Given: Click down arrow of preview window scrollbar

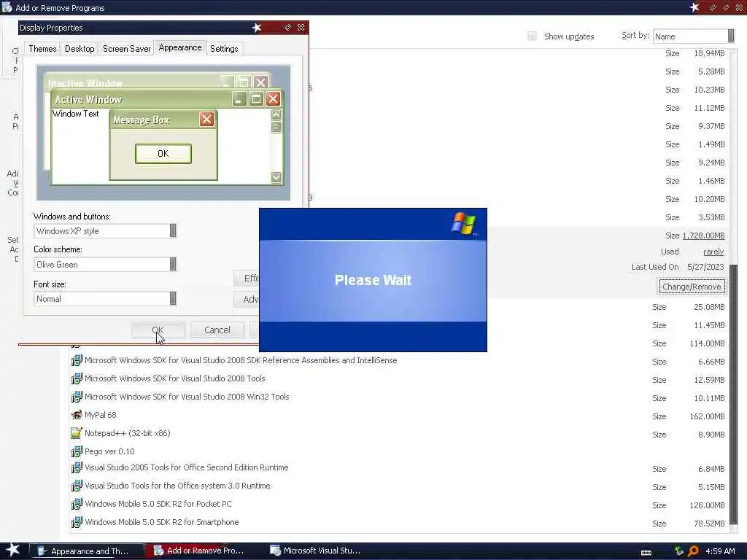Looking at the screenshot, I should point(276,177).
